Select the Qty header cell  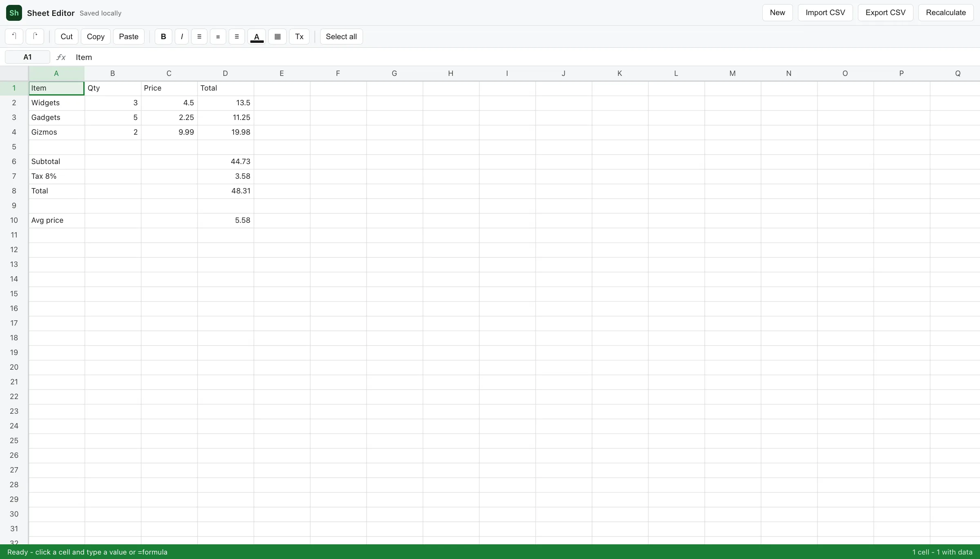pos(113,88)
